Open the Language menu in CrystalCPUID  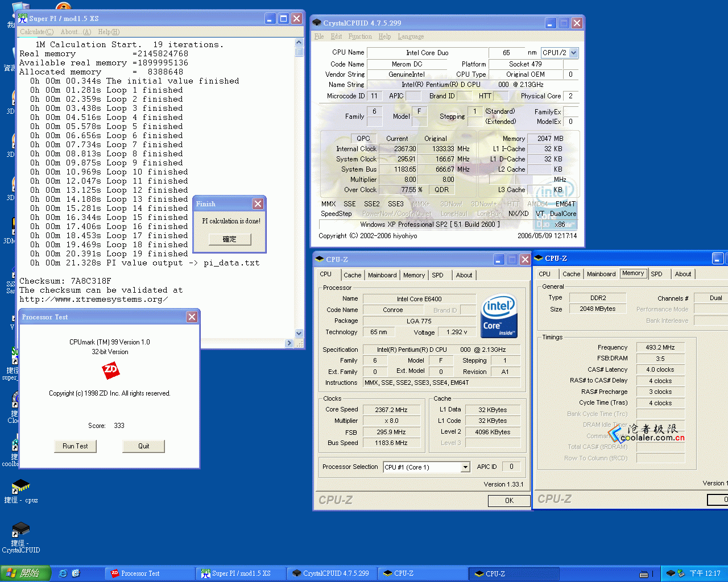pyautogui.click(x=411, y=36)
